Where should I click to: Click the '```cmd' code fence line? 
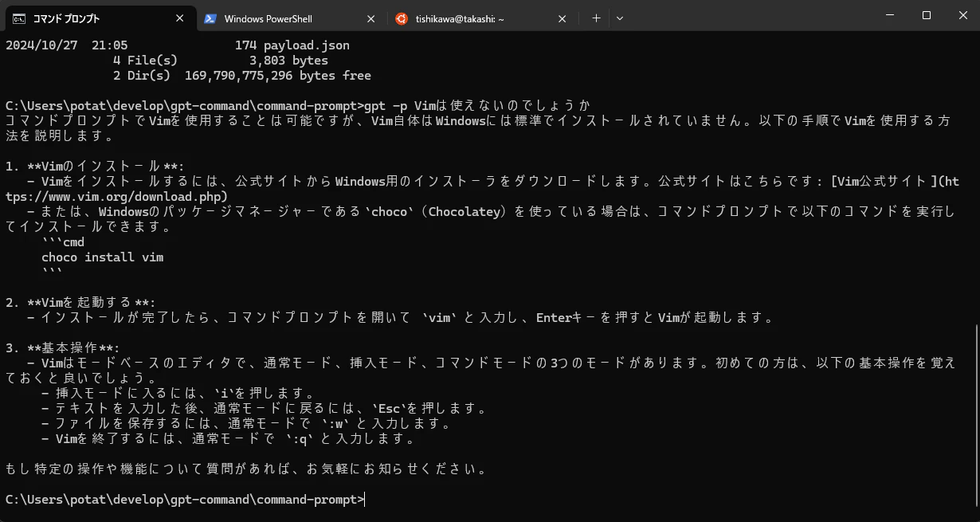point(63,242)
